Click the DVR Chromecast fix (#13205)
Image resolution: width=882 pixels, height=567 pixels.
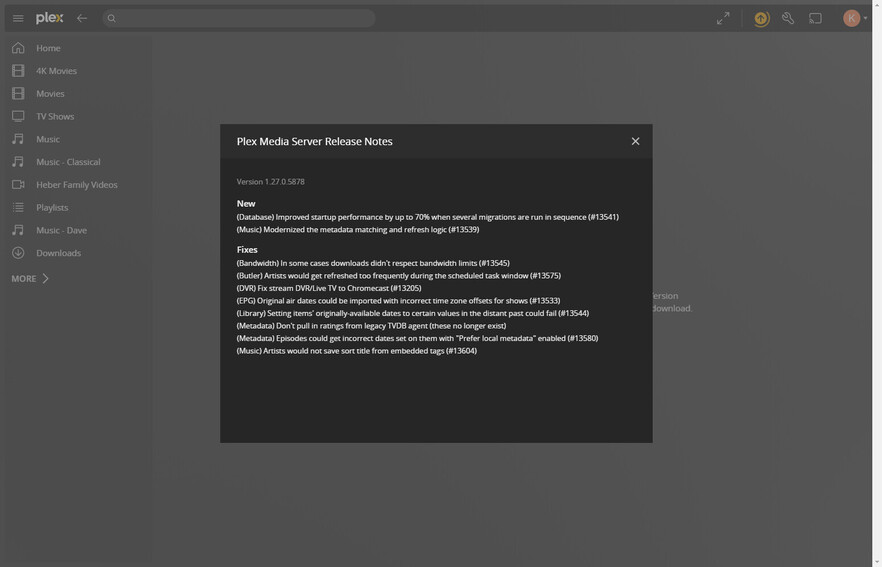(x=328, y=288)
